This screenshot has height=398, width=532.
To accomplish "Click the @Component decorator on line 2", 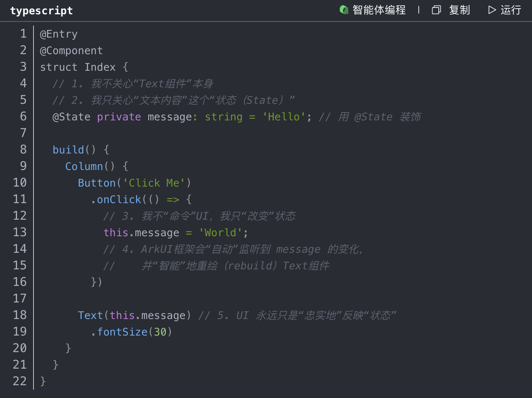I will (71, 50).
